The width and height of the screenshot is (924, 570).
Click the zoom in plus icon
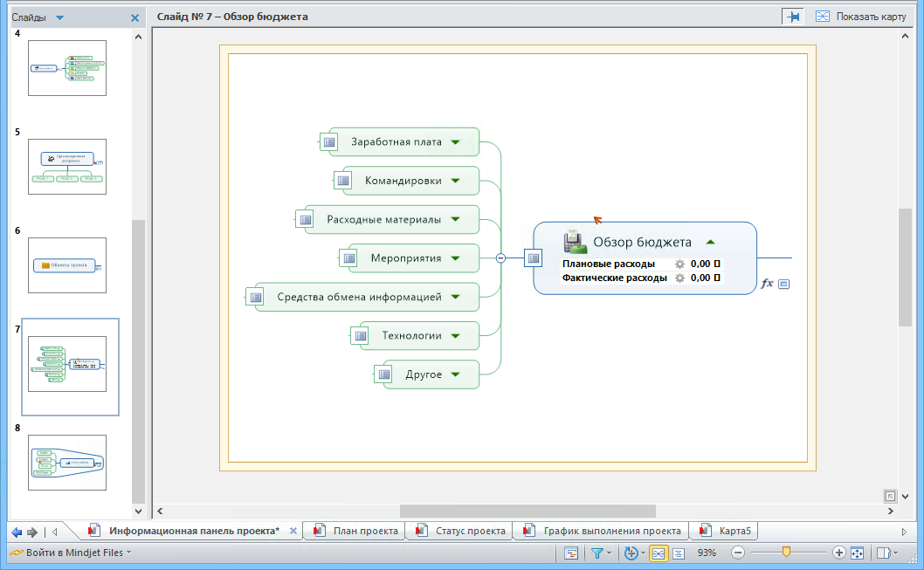click(x=838, y=553)
